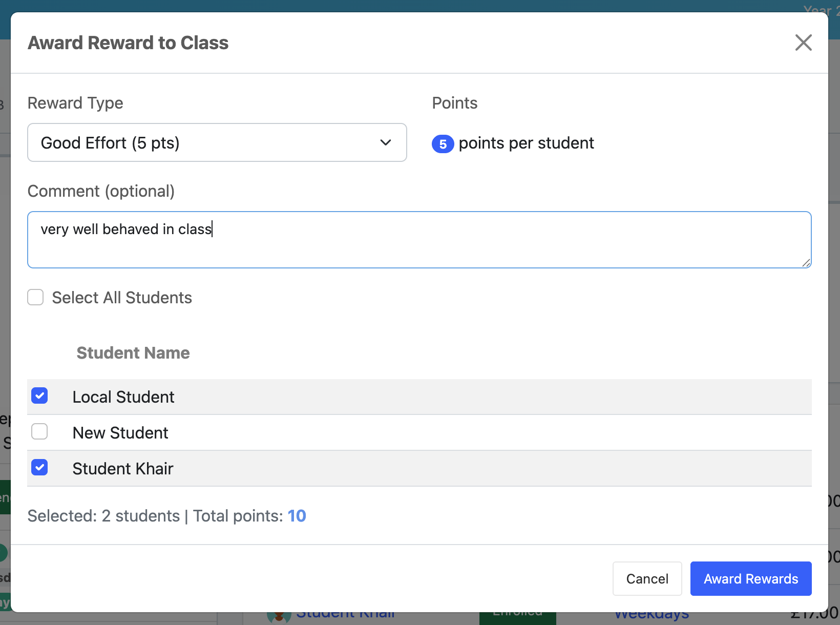Click the Student Name column header
This screenshot has width=840, height=625.
click(x=133, y=353)
